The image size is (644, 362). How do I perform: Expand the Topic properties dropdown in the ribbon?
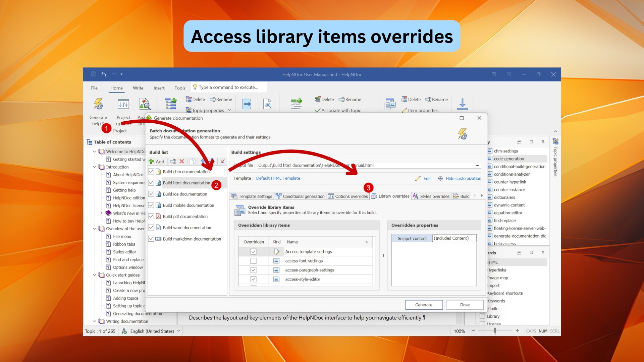click(x=229, y=110)
